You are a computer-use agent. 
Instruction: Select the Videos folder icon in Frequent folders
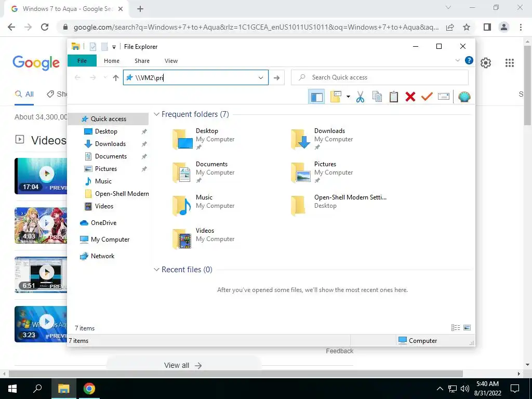pos(182,239)
